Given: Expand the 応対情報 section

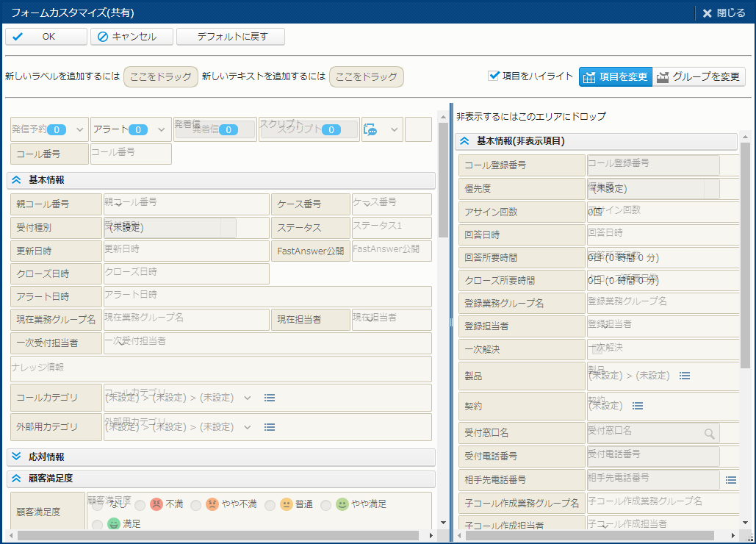Looking at the screenshot, I should coord(16,457).
